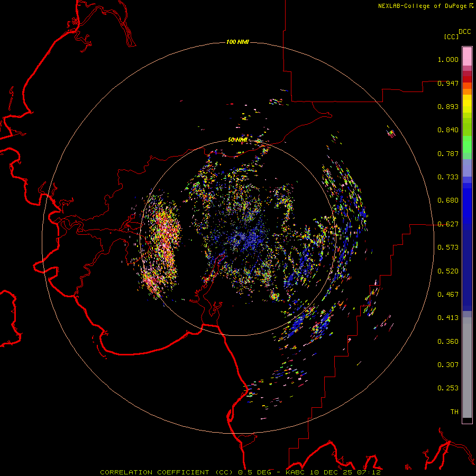476x476 pixels.
Task: Click the 0.573 scale value
Action: 448,248
